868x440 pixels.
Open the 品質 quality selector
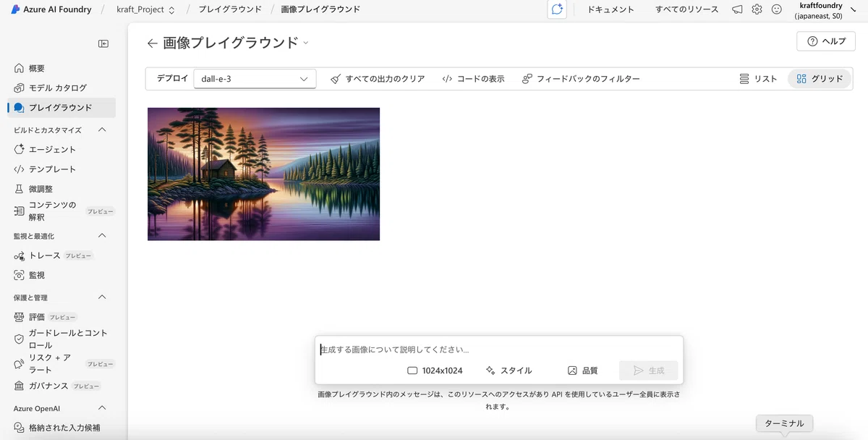pos(583,371)
